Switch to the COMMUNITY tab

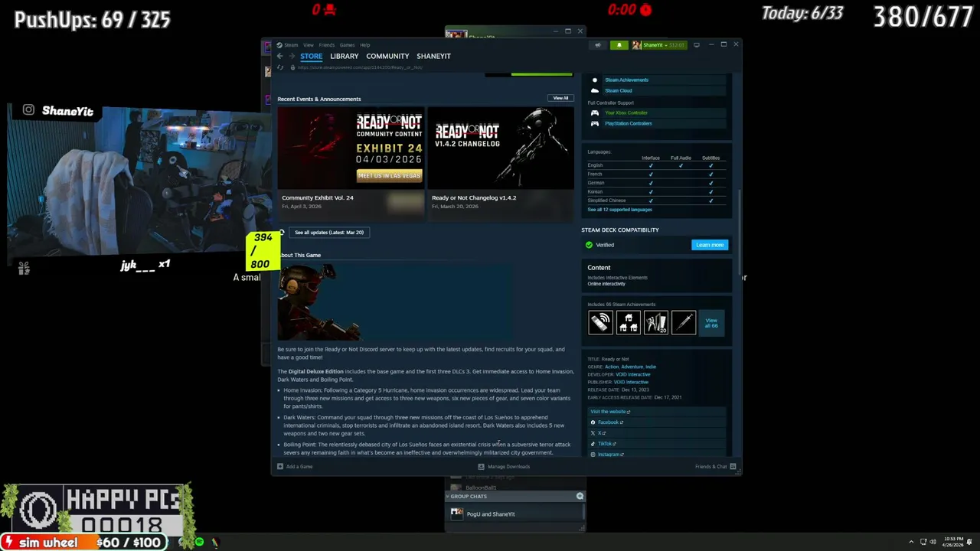coord(387,56)
